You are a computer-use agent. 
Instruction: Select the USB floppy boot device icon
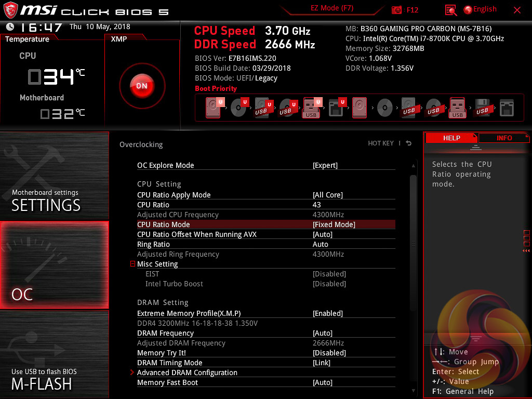click(482, 108)
